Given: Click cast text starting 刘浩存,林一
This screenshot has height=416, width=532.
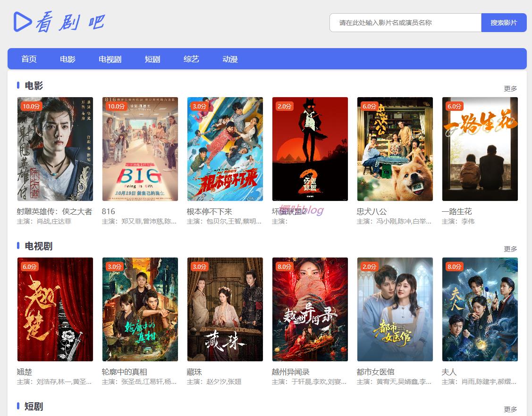Looking at the screenshot, I should [54, 382].
